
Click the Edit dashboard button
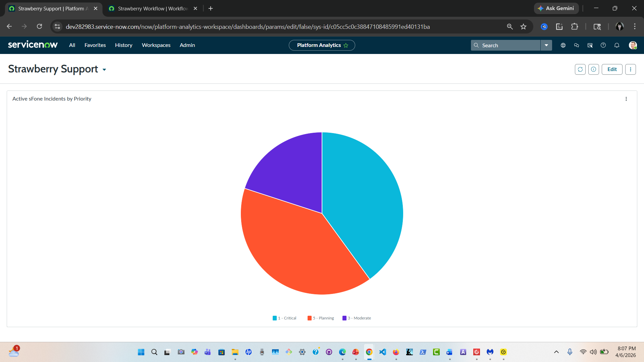pos(612,69)
